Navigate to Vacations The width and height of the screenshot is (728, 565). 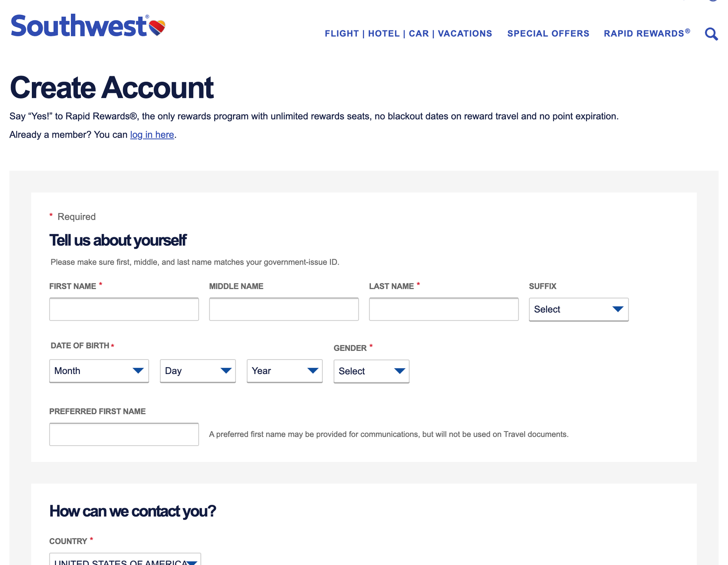click(x=464, y=34)
